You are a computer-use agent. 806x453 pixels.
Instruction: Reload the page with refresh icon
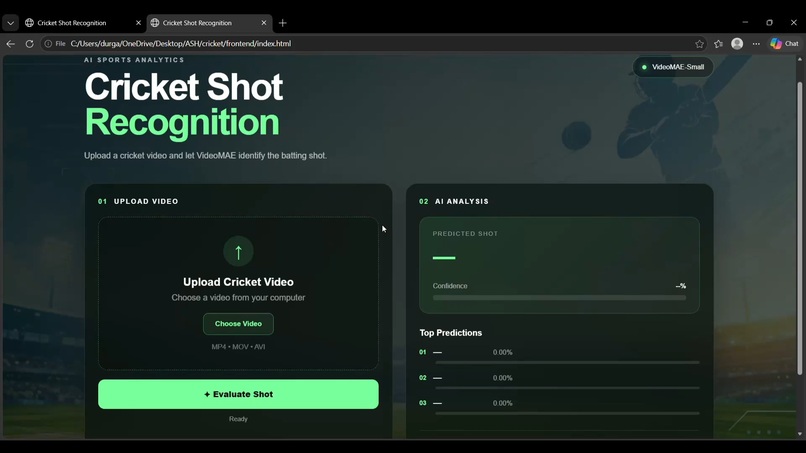(x=29, y=44)
